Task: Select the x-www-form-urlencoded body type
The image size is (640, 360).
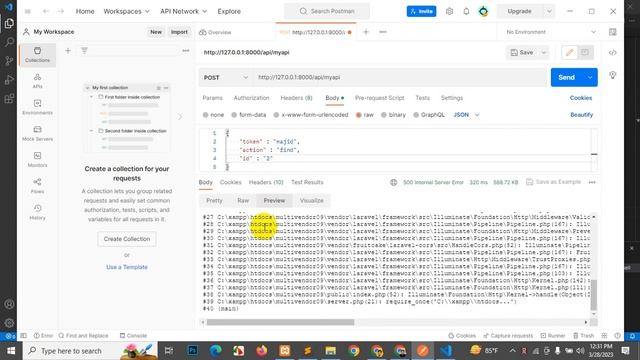Action: [311, 115]
